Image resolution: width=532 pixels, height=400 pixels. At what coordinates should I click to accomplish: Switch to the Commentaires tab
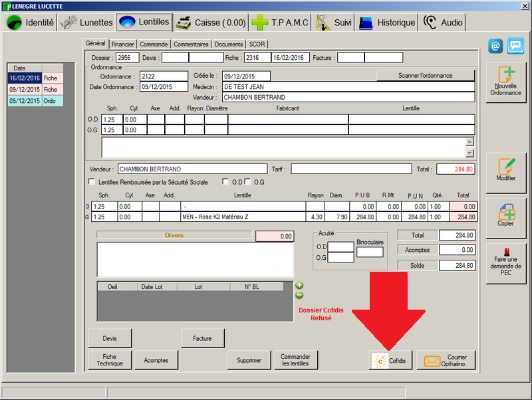pyautogui.click(x=191, y=44)
